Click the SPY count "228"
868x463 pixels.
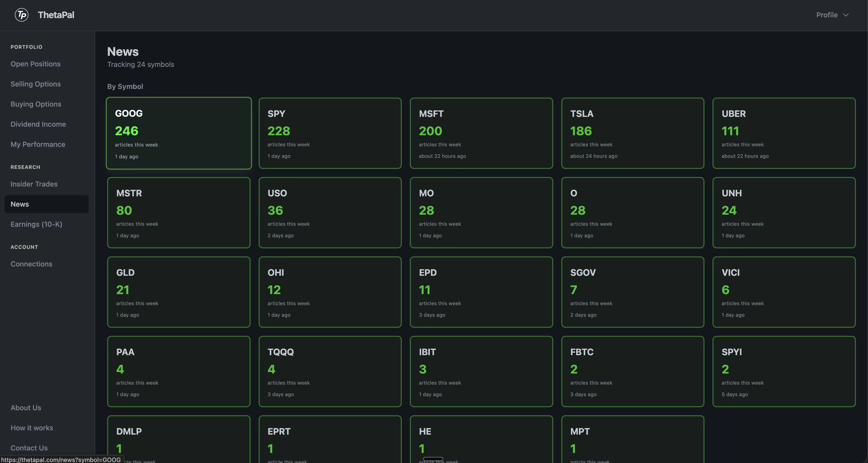tap(279, 131)
